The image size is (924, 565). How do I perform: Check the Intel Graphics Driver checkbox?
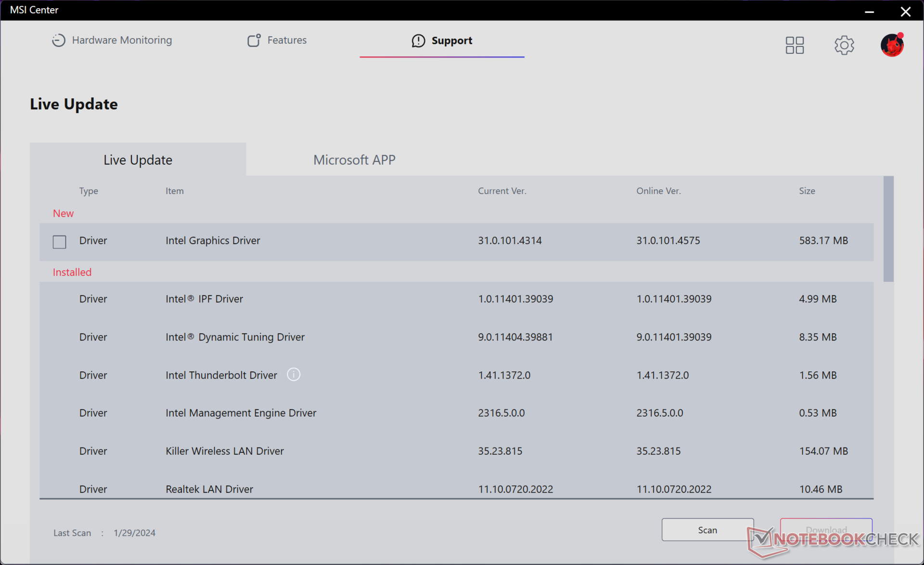[60, 241]
